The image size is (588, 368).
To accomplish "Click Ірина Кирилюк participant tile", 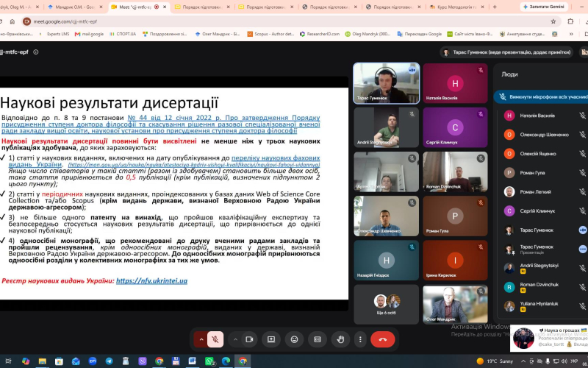I will pyautogui.click(x=455, y=261).
